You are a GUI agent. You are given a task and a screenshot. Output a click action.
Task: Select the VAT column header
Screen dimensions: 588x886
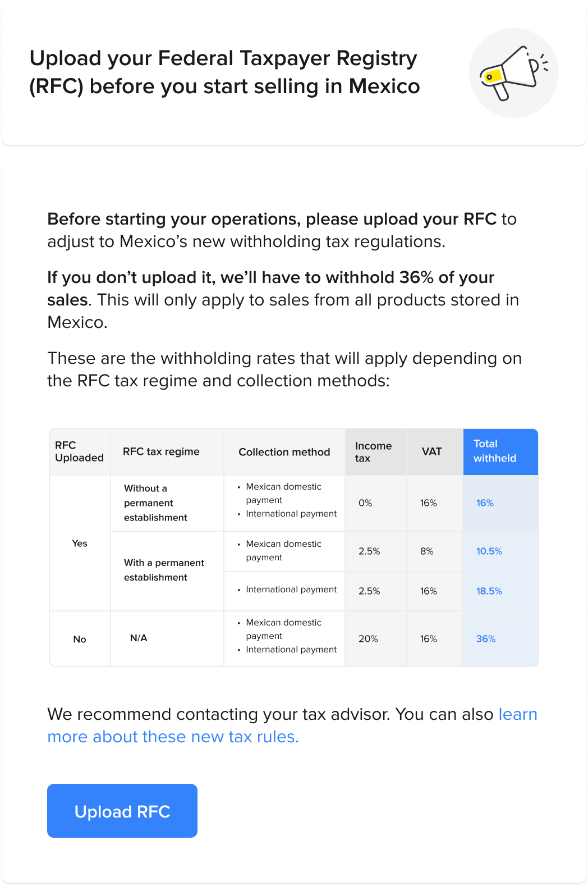click(432, 451)
